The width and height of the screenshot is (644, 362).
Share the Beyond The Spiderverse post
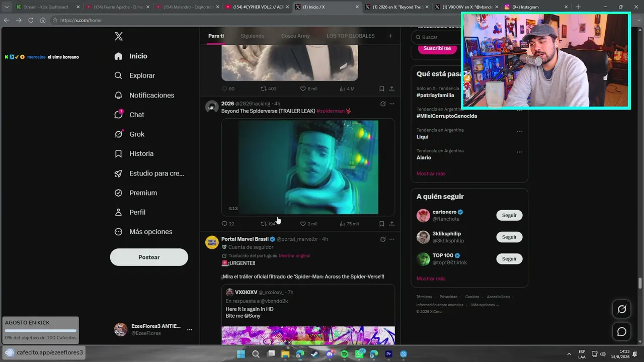392,224
